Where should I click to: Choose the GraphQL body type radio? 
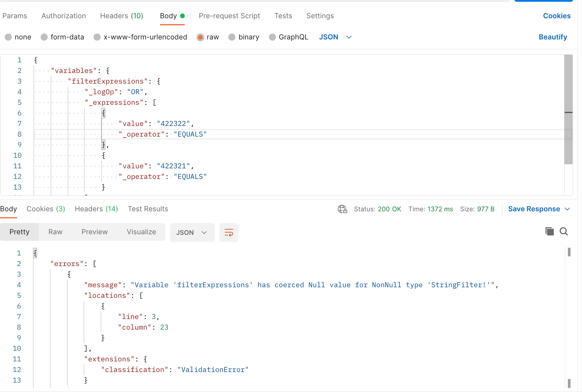[272, 37]
